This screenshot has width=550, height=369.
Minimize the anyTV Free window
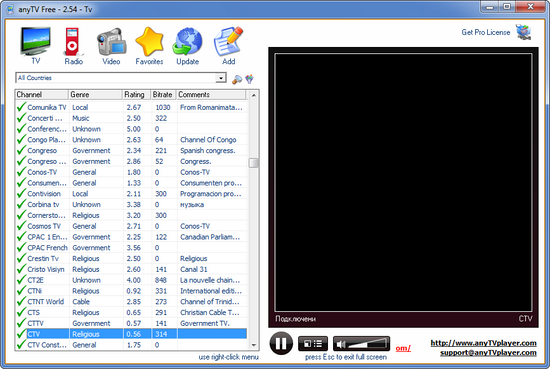pos(490,7)
